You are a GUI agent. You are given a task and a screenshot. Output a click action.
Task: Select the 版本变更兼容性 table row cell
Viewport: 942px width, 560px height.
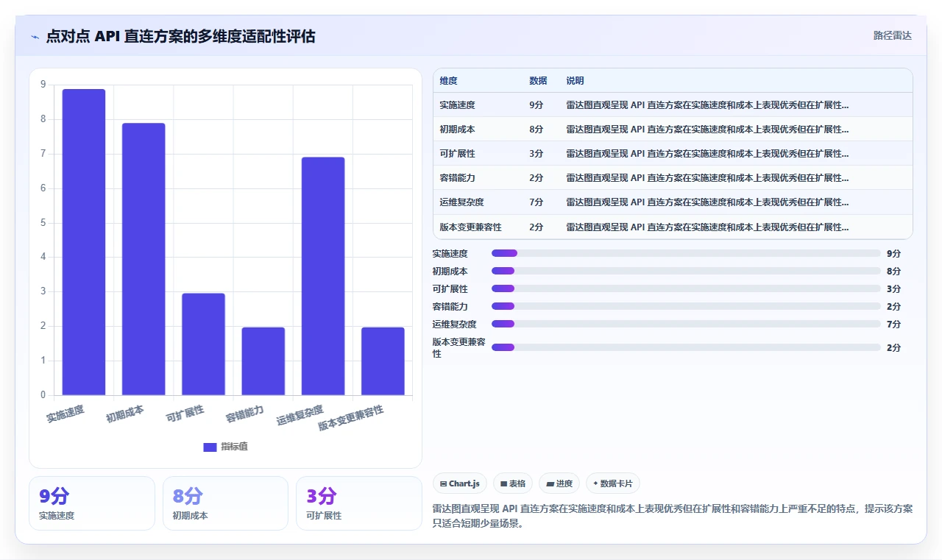point(470,227)
